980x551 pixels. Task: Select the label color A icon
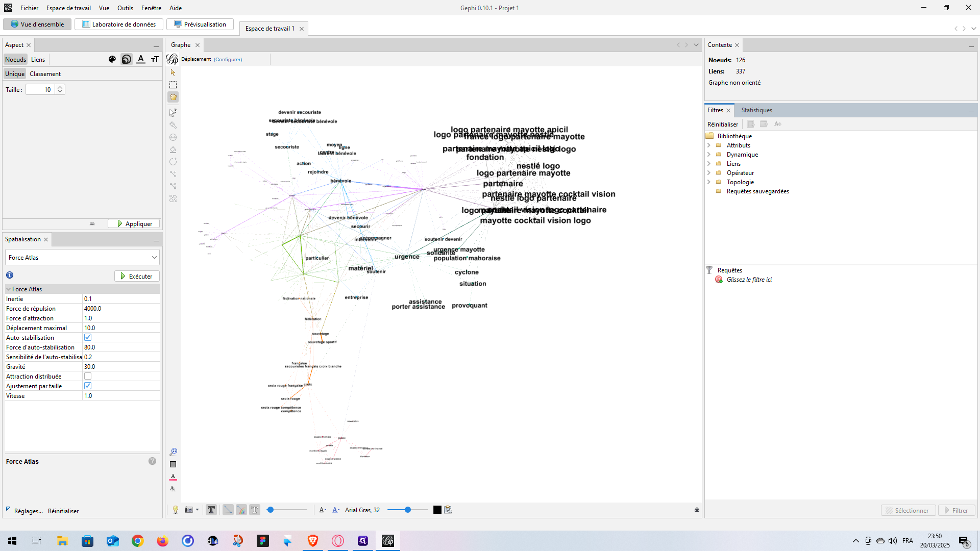tap(141, 59)
